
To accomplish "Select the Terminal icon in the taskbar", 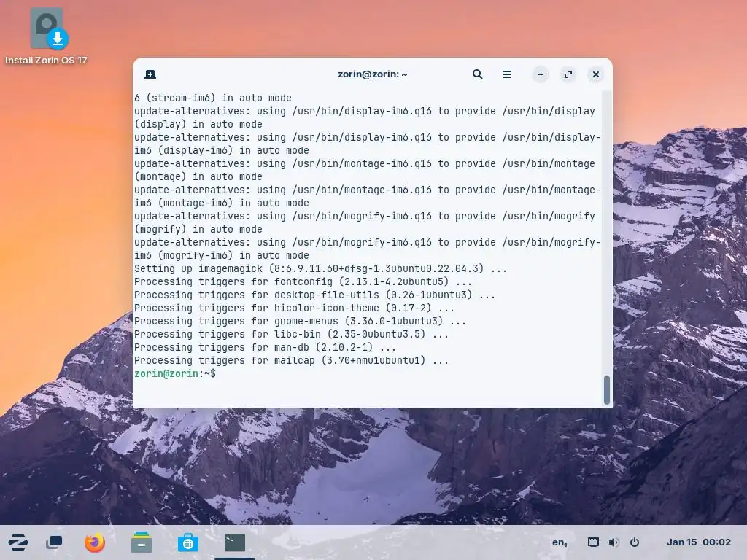I will 235,542.
